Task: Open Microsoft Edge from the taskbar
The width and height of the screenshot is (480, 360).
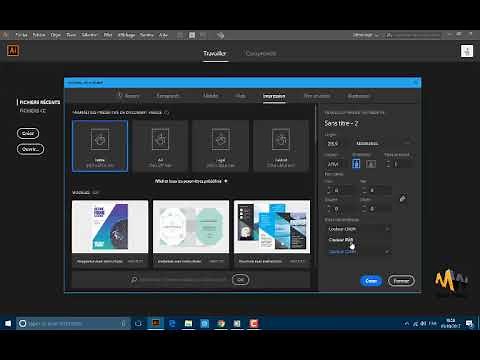Action: click(x=172, y=323)
